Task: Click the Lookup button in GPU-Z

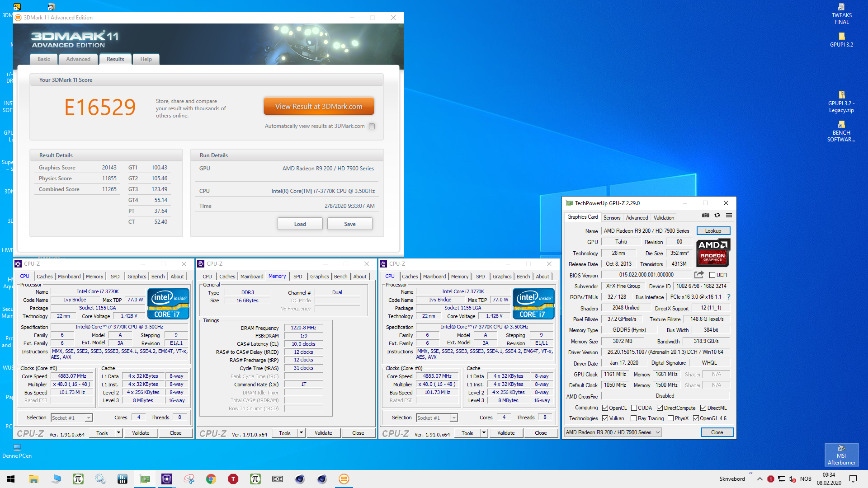Action: (x=713, y=231)
